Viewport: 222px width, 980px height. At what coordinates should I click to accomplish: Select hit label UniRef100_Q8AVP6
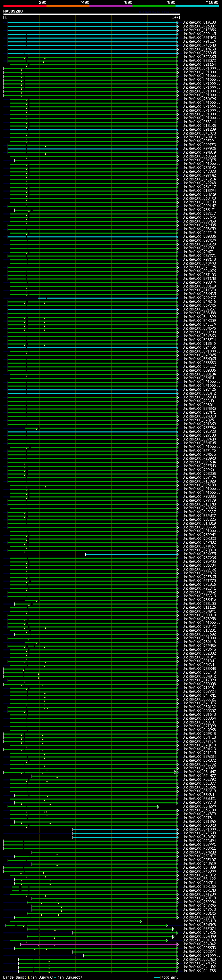[x=199, y=99]
